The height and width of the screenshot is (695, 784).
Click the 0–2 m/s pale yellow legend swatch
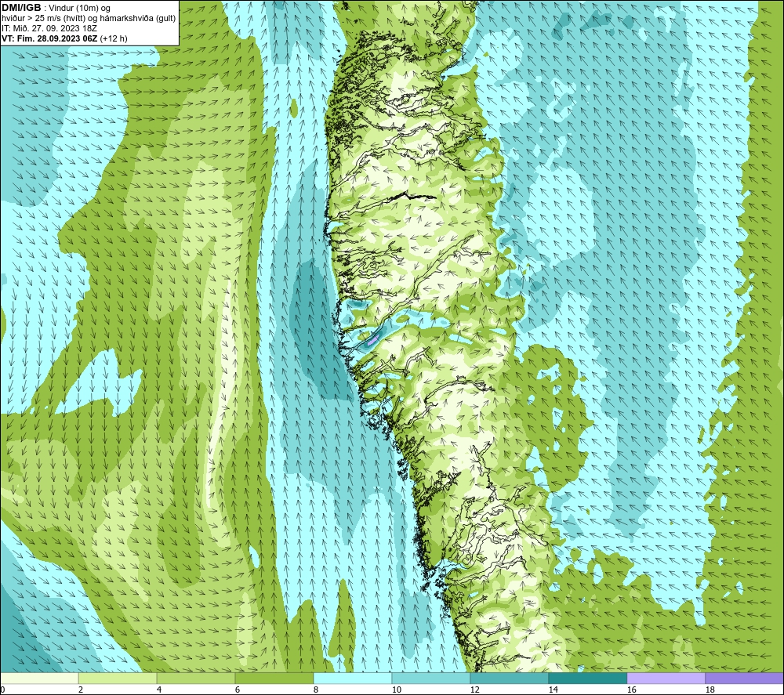click(39, 678)
